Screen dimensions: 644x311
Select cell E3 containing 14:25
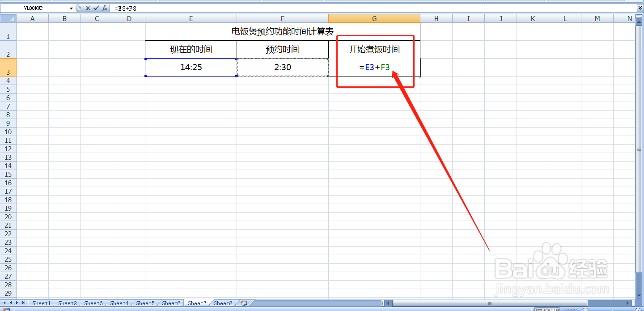tap(191, 67)
